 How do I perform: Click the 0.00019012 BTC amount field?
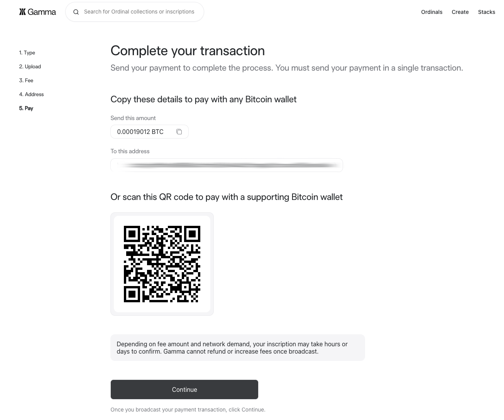click(140, 132)
